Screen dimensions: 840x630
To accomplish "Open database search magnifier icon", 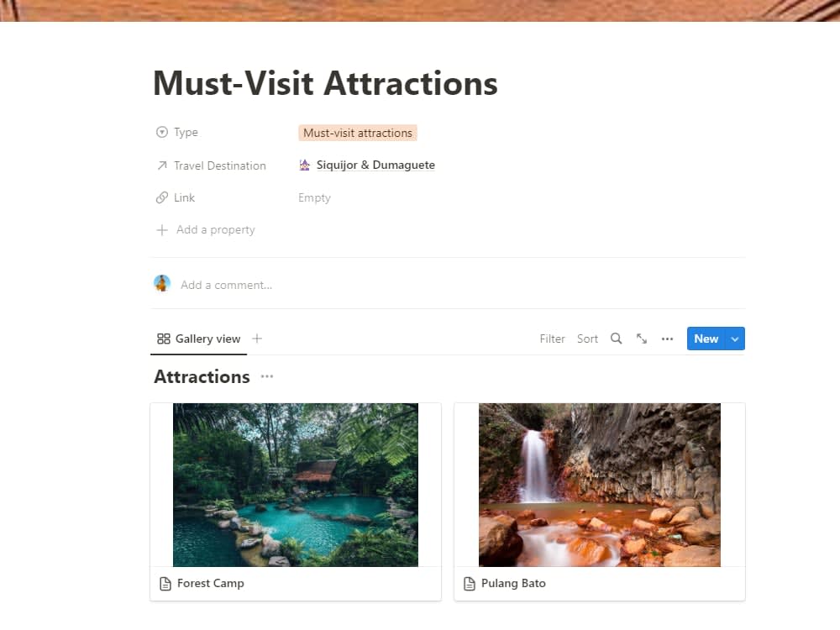I will [616, 339].
